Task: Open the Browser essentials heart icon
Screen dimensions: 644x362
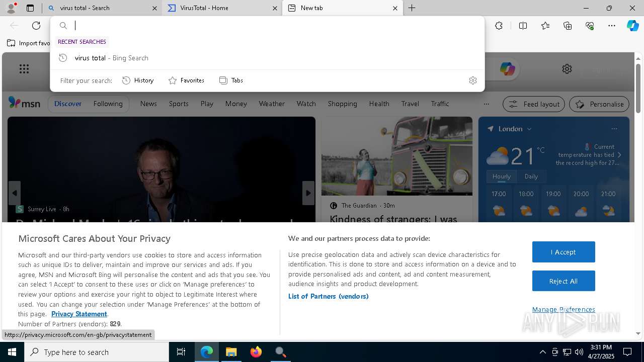Action: (590, 26)
